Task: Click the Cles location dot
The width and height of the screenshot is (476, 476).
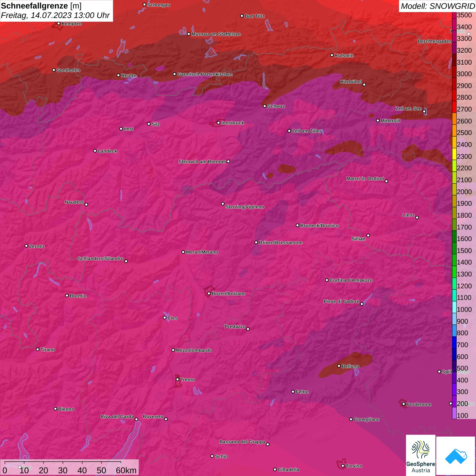Action: click(165, 318)
